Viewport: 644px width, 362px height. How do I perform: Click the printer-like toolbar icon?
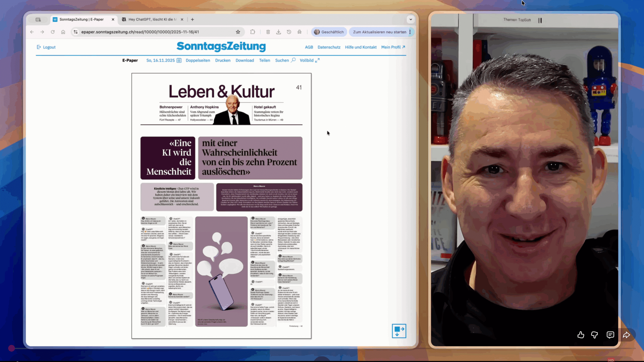click(x=299, y=32)
